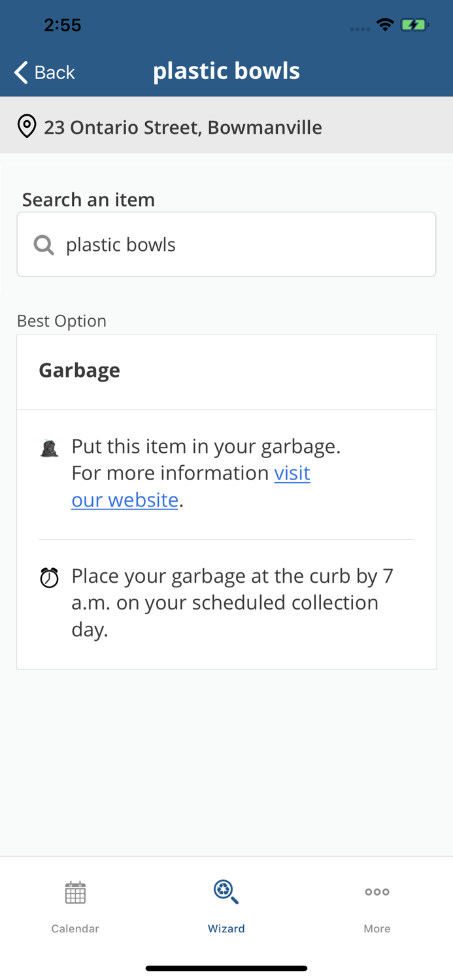Select the search magnifier icon
453x980 pixels.
43,244
